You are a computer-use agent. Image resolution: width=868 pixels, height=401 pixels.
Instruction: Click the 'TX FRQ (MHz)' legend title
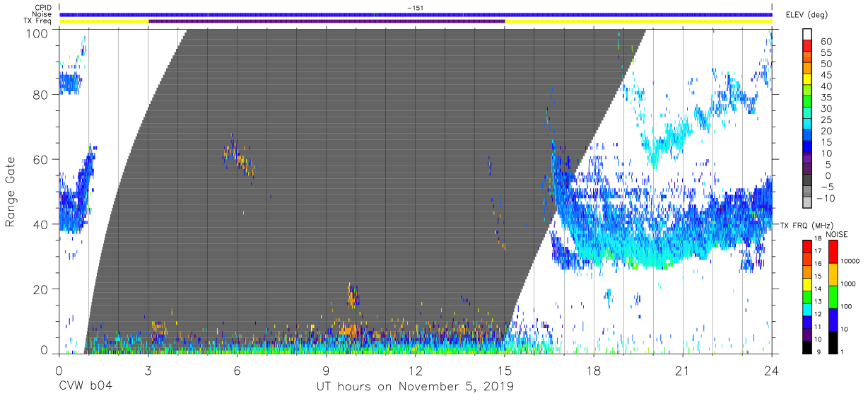pos(807,226)
